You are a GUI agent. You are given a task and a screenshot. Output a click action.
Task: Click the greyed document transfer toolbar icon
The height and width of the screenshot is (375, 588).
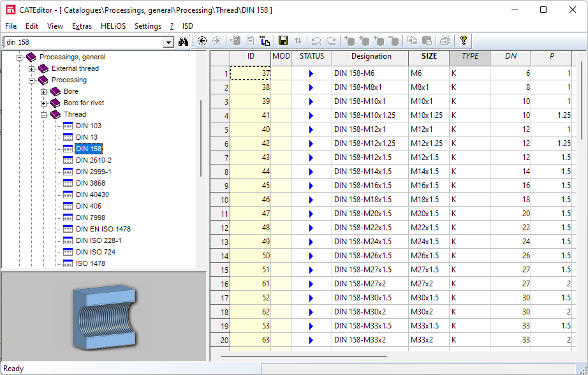pyautogui.click(x=235, y=41)
